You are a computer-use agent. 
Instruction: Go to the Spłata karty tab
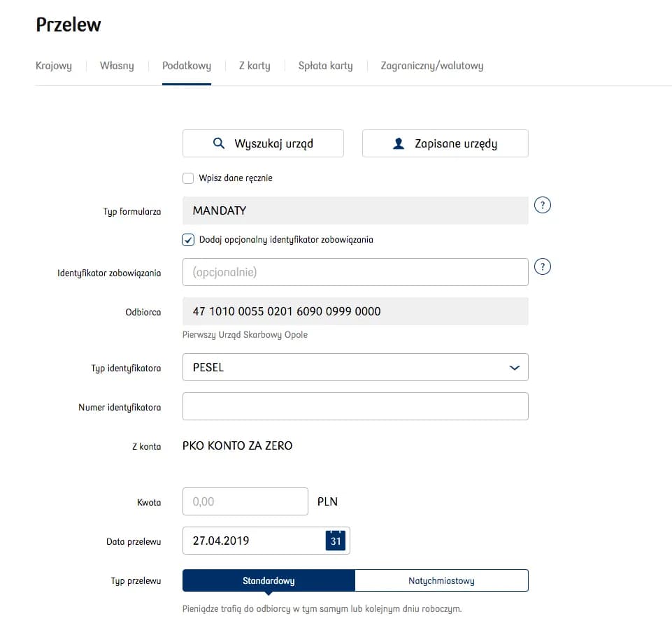tap(325, 66)
